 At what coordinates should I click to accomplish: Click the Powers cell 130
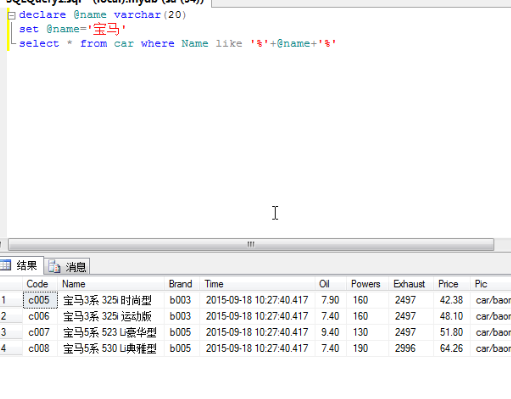[367, 332]
